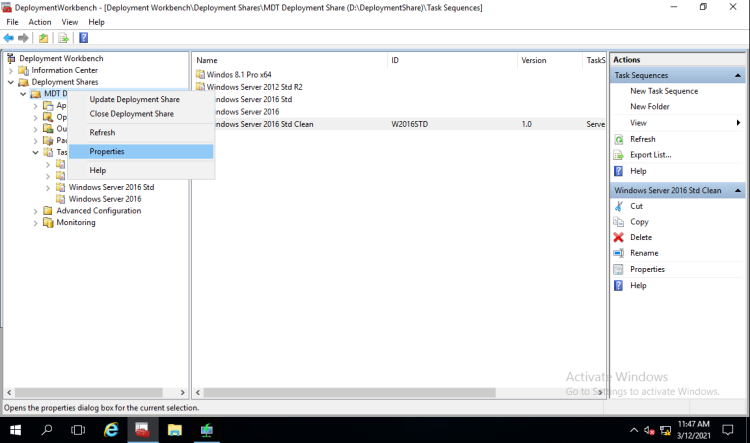Collapse the Task Sequences actions section
Image resolution: width=750 pixels, height=443 pixels.
[738, 76]
